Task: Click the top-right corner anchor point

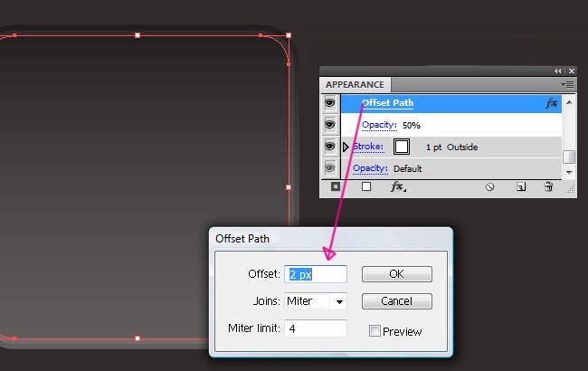Action: pos(289,35)
